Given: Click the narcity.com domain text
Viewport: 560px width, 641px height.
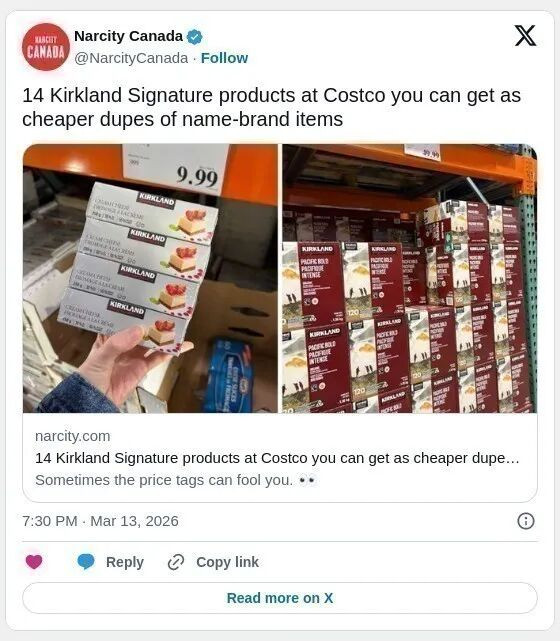Looking at the screenshot, I should (73, 436).
